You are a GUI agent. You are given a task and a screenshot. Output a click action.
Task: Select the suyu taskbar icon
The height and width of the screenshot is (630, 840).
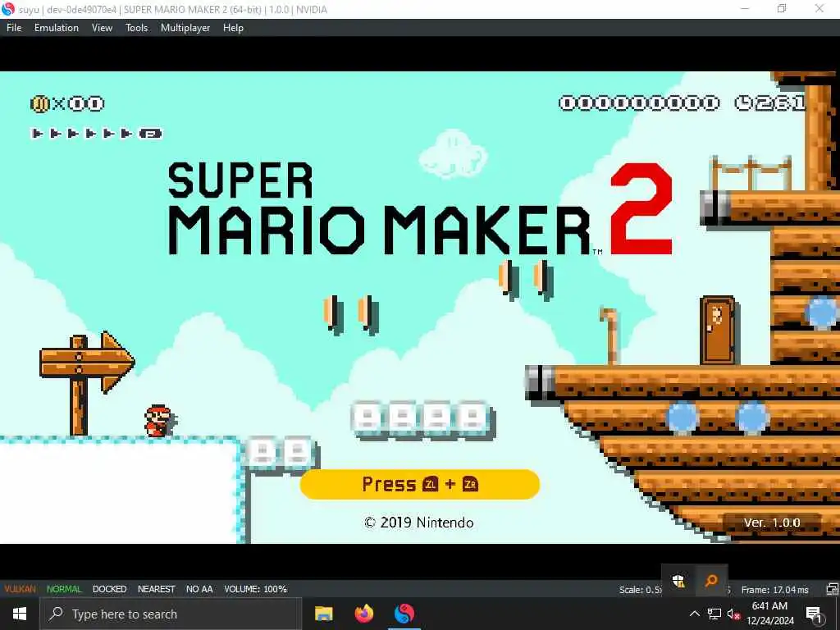click(x=404, y=614)
